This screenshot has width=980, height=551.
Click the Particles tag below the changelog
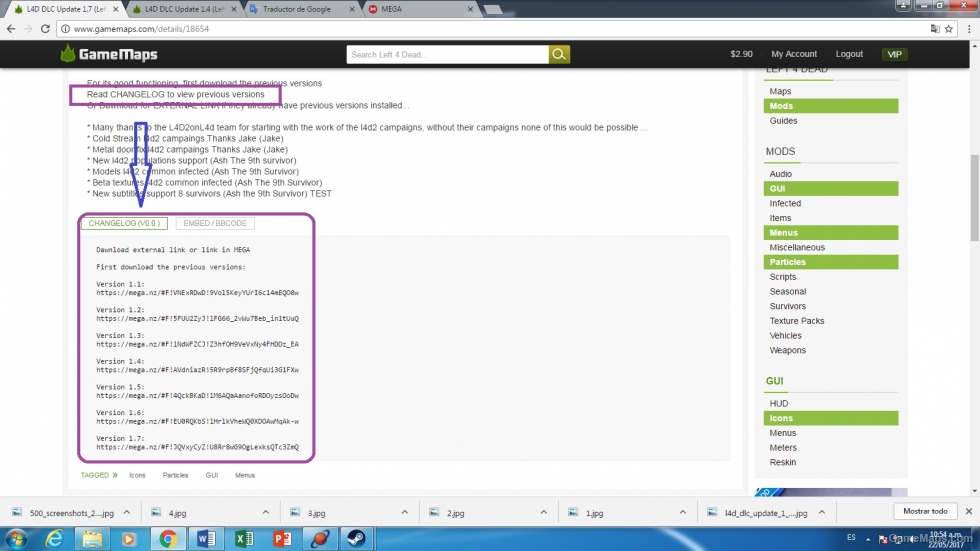tap(175, 475)
